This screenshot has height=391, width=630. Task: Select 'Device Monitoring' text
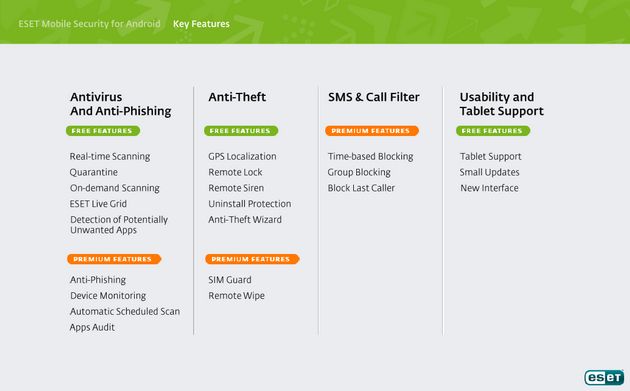(108, 296)
